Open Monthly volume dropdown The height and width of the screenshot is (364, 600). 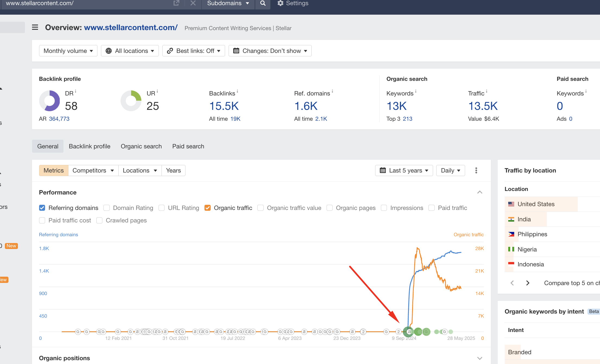tap(68, 51)
